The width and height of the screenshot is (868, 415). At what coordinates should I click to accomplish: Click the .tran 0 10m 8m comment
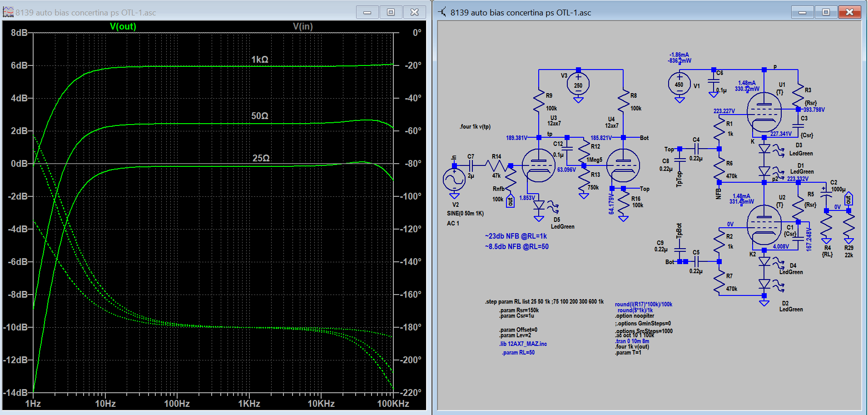(632, 341)
